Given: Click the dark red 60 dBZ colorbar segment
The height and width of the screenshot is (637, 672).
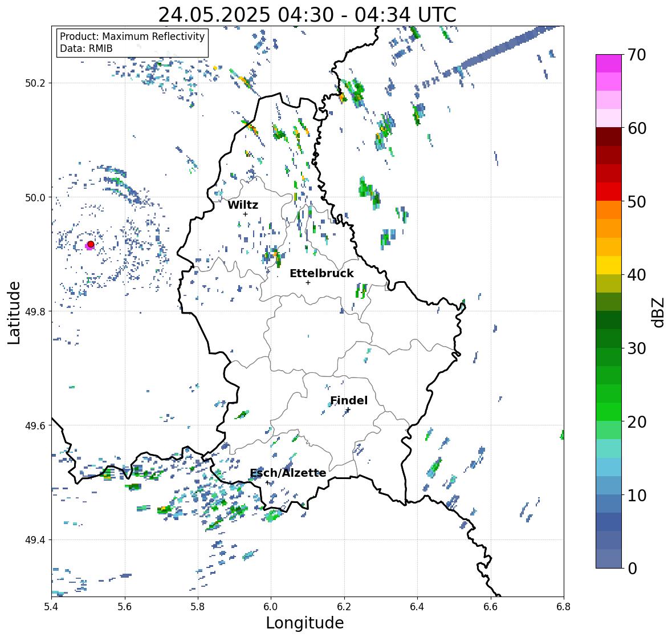Looking at the screenshot, I should coord(609,136).
